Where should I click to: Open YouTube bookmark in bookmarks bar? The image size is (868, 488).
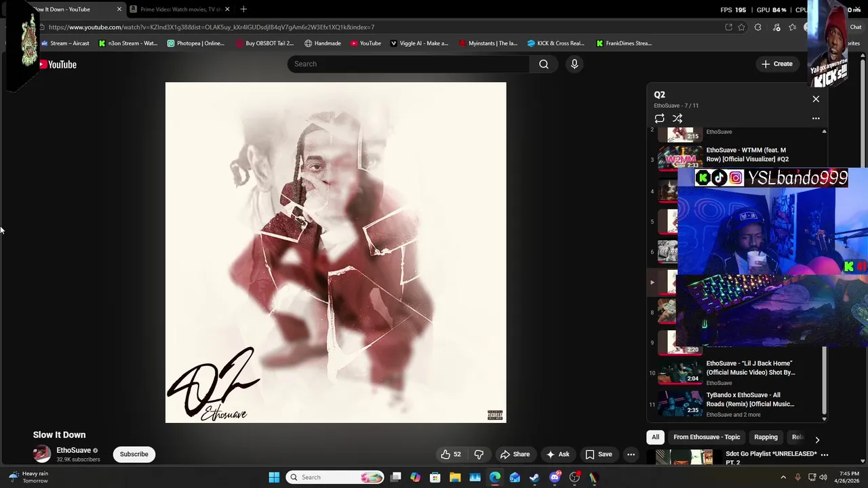point(366,43)
